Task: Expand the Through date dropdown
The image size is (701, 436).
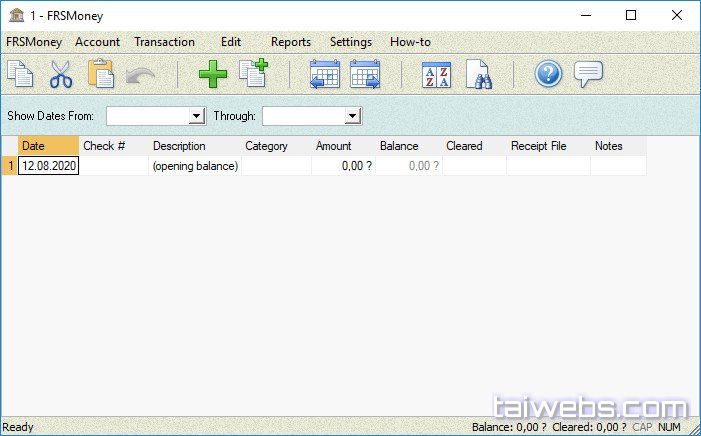Action: click(x=352, y=116)
